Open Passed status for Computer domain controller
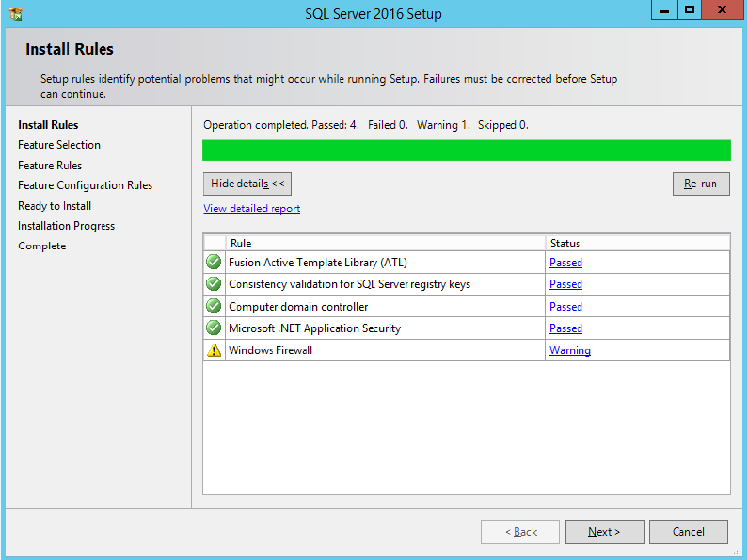 565,307
